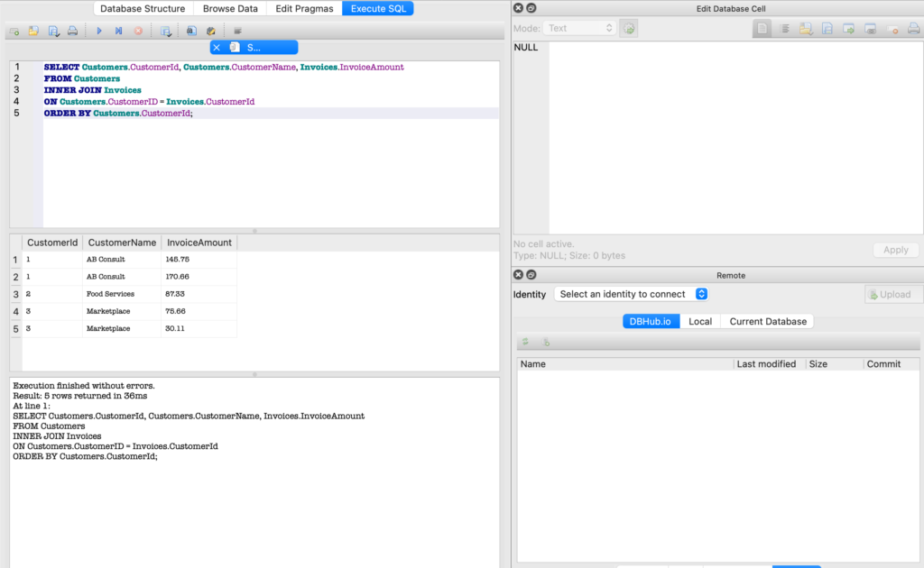The height and width of the screenshot is (568, 924).
Task: Print the current cell contents
Action: [x=913, y=28]
